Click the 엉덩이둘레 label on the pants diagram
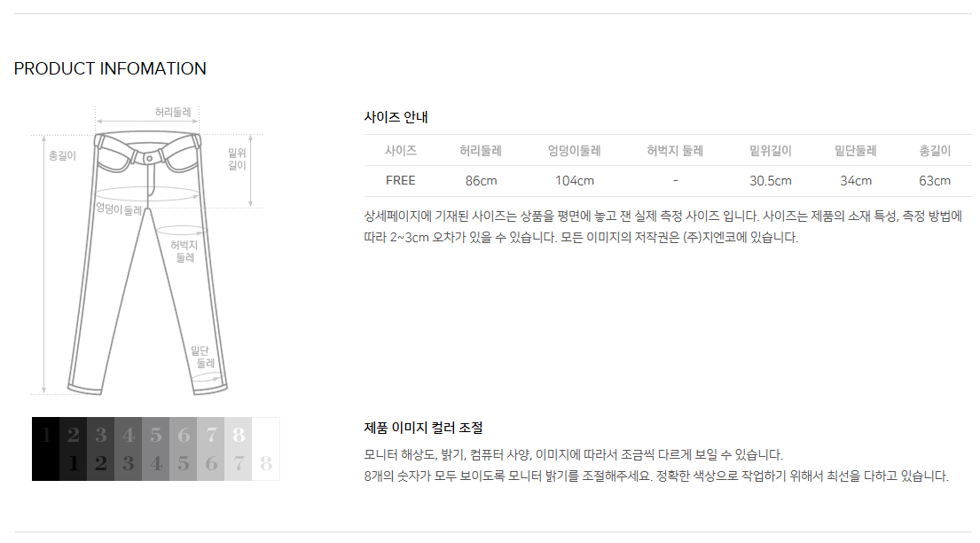Image resolution: width=980 pixels, height=543 pixels. (x=119, y=209)
